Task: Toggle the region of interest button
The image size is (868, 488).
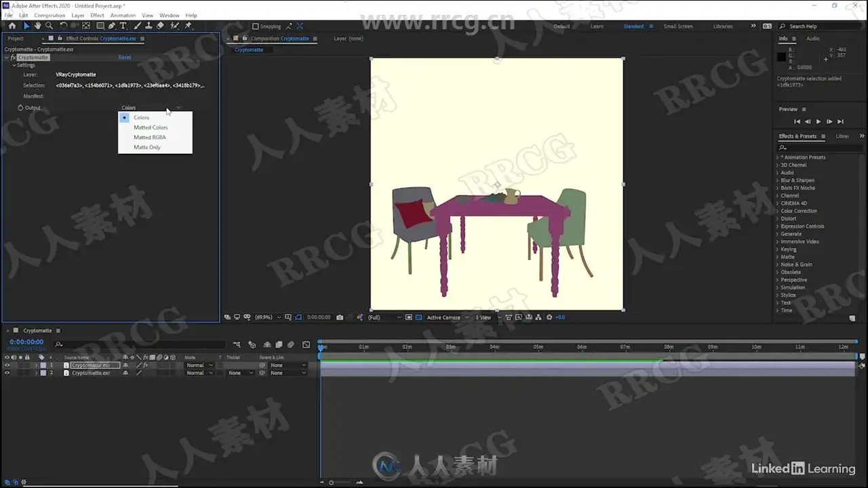Action: coord(408,317)
